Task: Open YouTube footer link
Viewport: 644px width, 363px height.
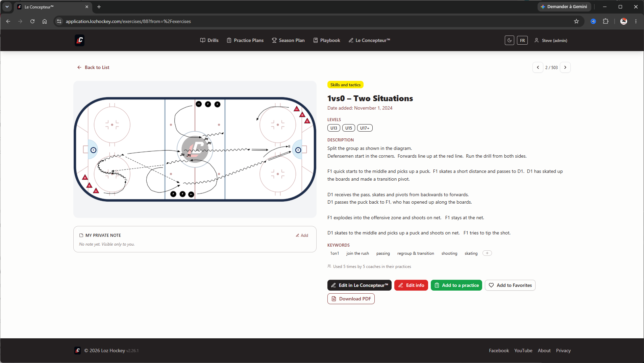Action: tap(523, 351)
